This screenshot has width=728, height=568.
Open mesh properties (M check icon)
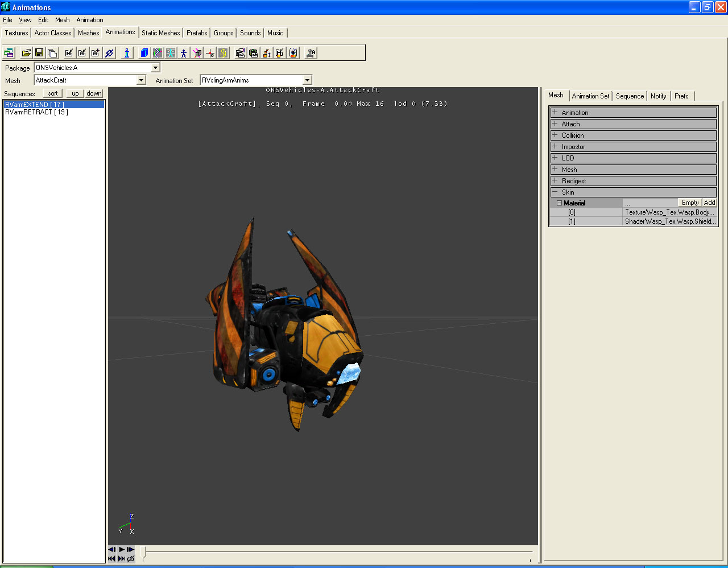[69, 53]
